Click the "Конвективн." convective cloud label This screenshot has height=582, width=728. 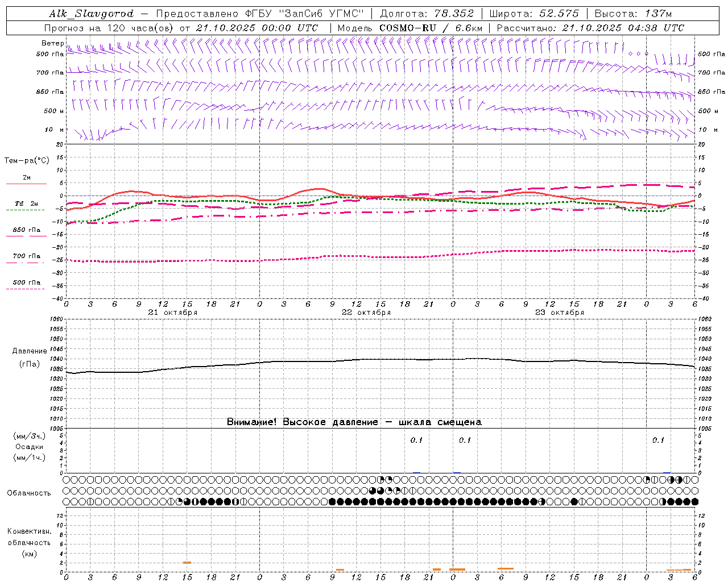(29, 531)
